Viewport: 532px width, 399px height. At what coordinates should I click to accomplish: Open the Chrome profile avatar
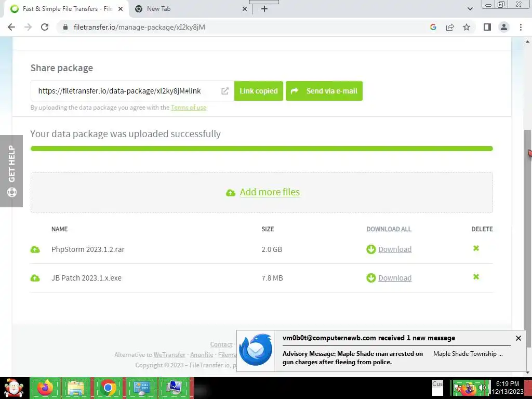point(504,27)
